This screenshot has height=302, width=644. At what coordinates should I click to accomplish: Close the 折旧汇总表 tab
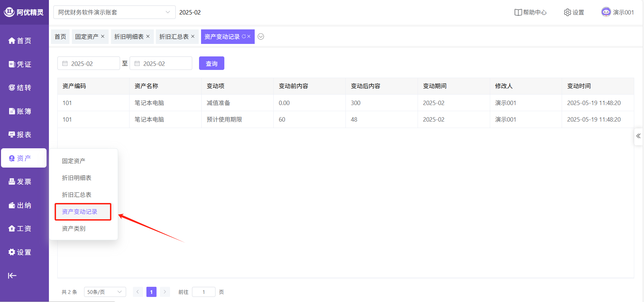(193, 36)
